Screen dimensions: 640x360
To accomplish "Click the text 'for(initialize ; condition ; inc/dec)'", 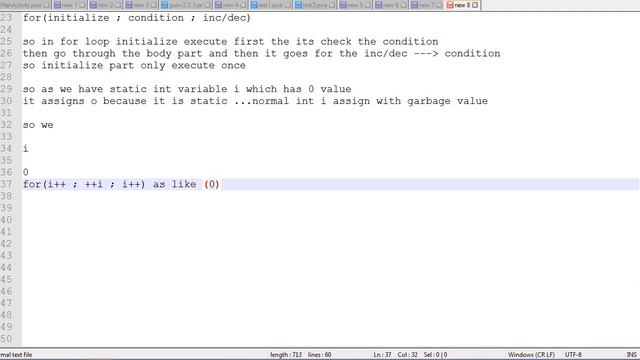I will click(137, 18).
